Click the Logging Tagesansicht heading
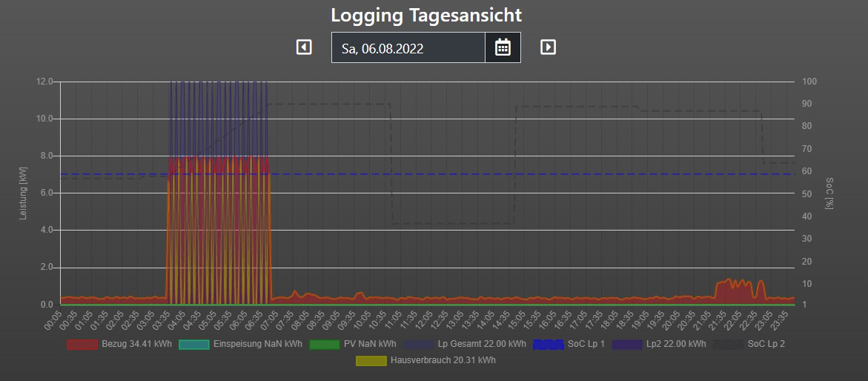This screenshot has width=868, height=381. point(426,15)
